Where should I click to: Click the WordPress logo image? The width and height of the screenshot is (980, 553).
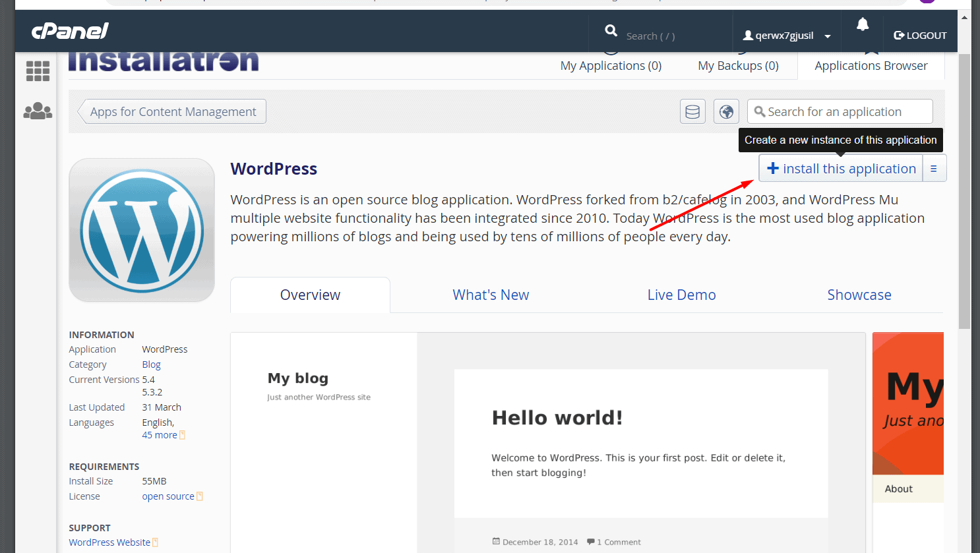point(142,230)
